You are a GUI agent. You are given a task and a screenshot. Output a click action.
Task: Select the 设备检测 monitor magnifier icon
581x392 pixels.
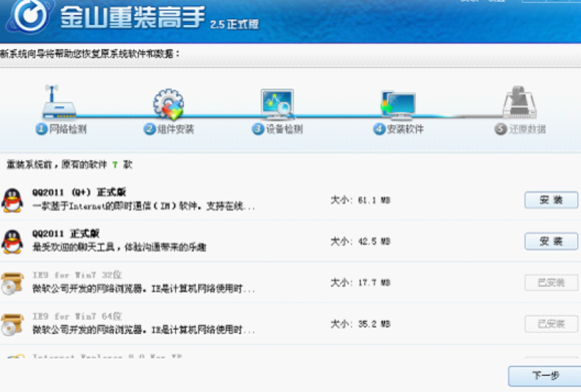pyautogui.click(x=278, y=104)
